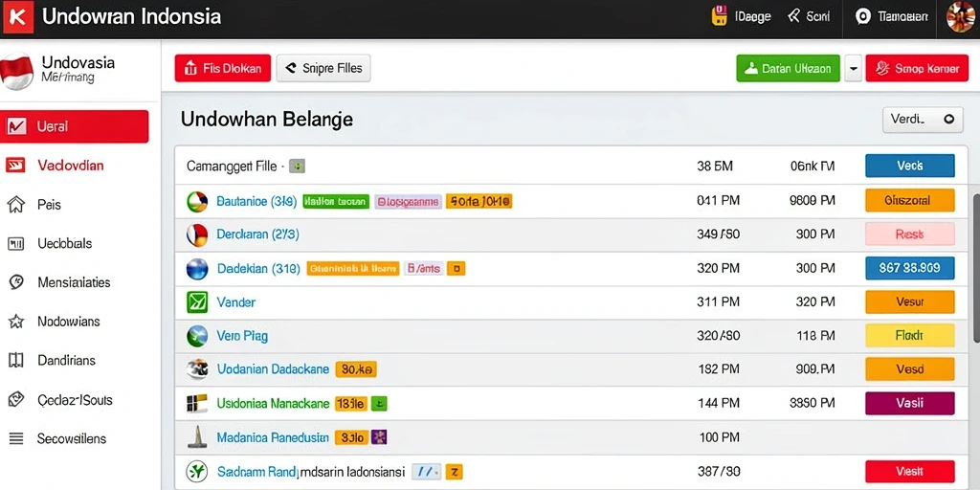Click the Vero Piag globe icon

pyautogui.click(x=197, y=336)
